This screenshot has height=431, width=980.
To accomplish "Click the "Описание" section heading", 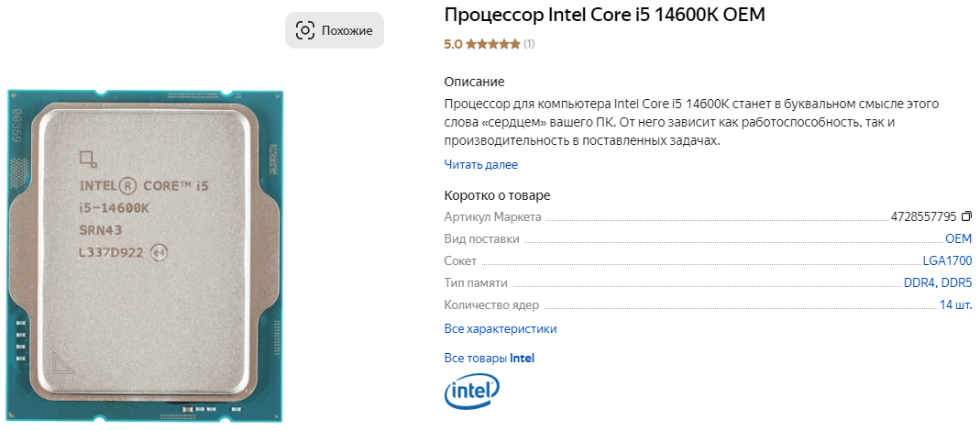I will point(474,82).
